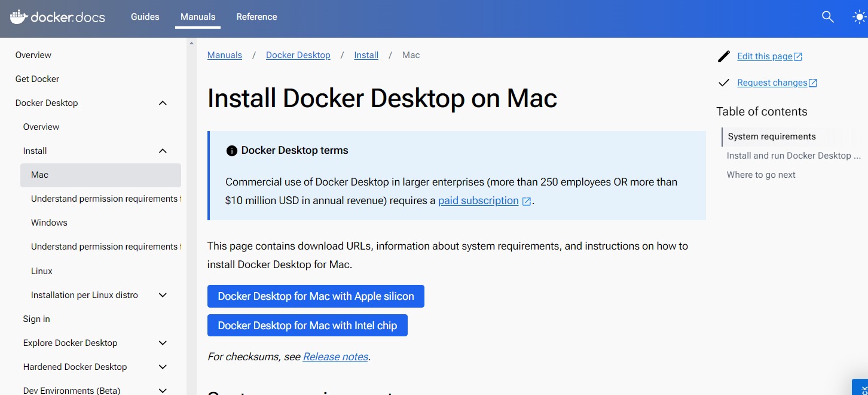This screenshot has height=395, width=868.
Task: Open the search magnifier icon
Action: [828, 17]
